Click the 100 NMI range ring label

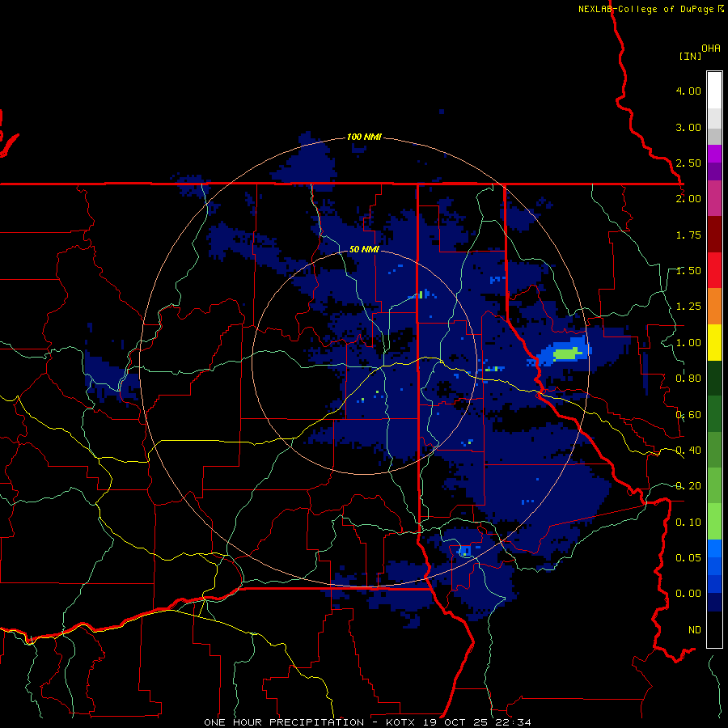(364, 137)
